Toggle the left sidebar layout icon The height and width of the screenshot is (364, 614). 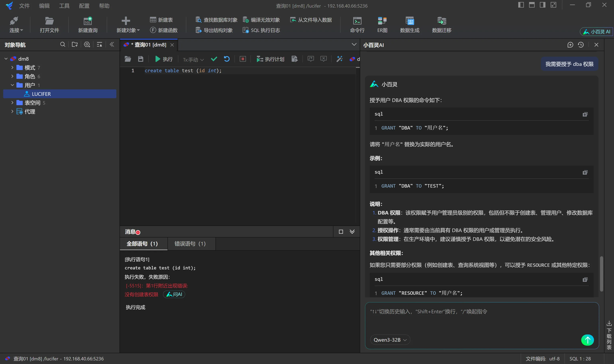[x=521, y=5]
